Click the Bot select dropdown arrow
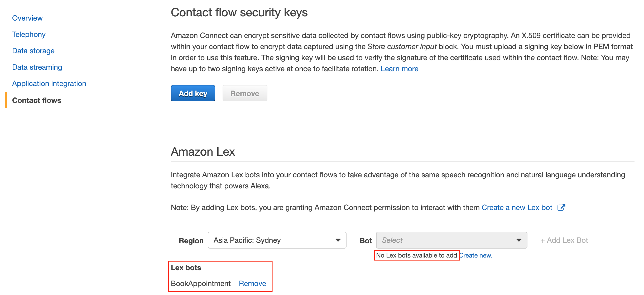This screenshot has width=644, height=295. 519,240
